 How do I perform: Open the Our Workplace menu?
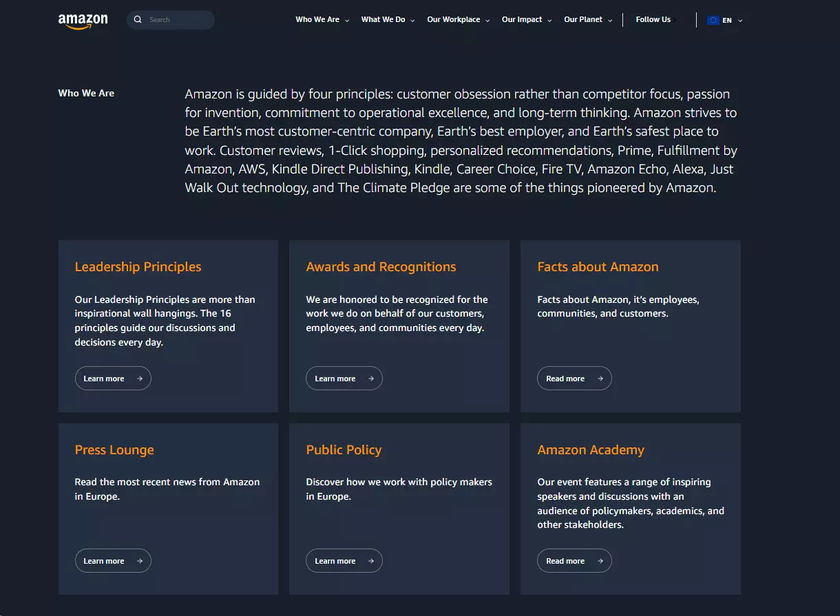(x=454, y=19)
